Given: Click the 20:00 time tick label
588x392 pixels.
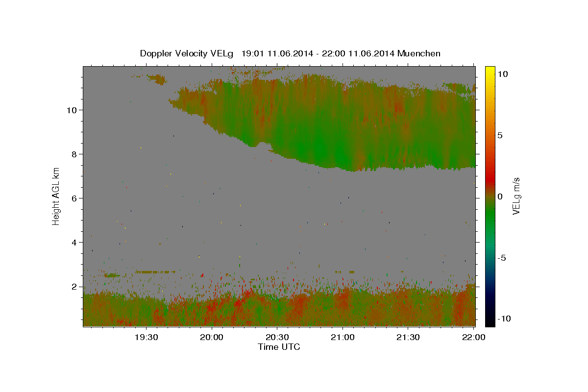Looking at the screenshot, I should (212, 337).
